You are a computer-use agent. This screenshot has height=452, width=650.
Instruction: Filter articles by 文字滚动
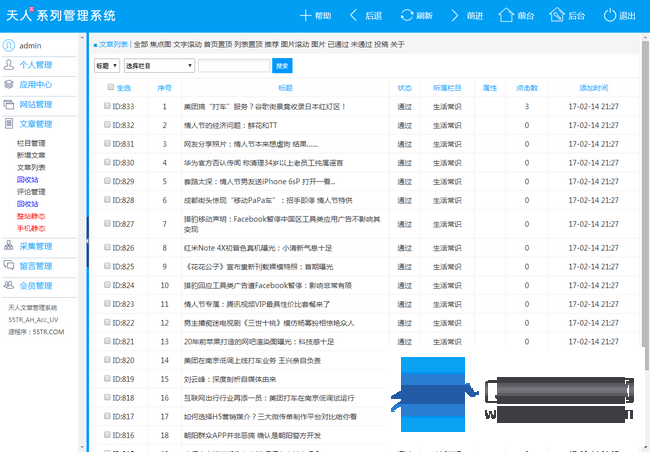click(x=187, y=44)
